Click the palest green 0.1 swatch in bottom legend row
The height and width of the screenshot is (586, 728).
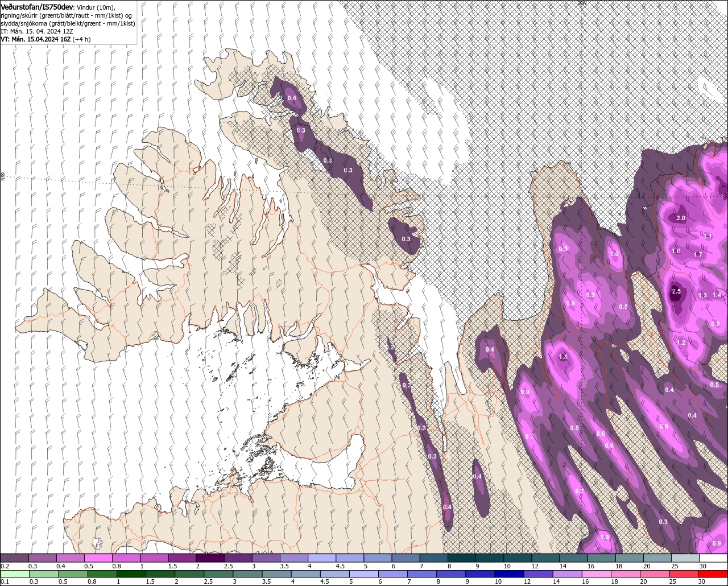[x=15, y=574]
